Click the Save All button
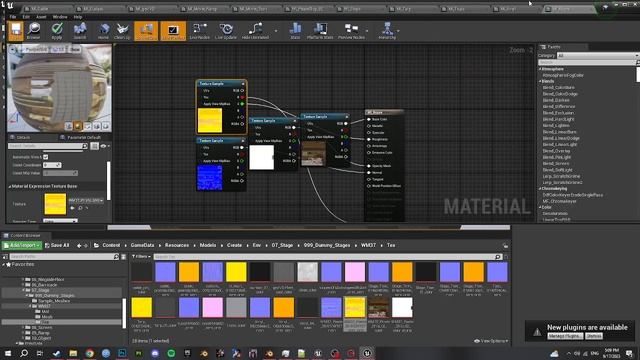Screen dimensions: 640x360 tap(57, 245)
